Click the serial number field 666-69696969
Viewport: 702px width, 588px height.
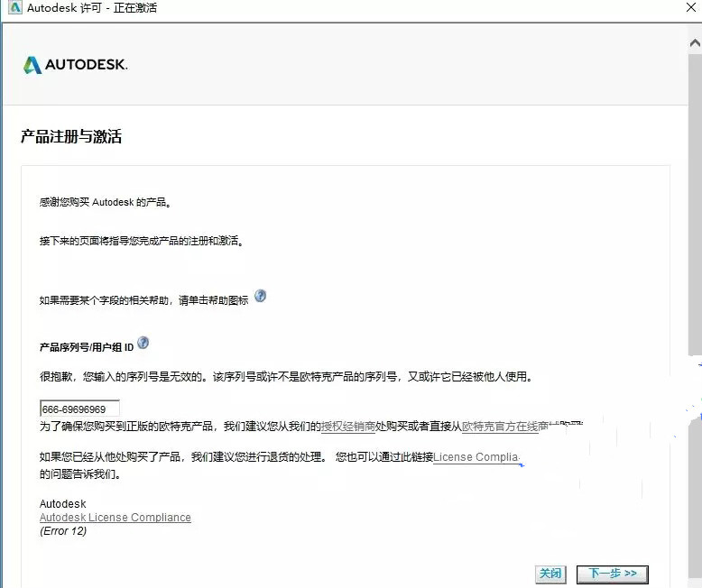pos(79,409)
